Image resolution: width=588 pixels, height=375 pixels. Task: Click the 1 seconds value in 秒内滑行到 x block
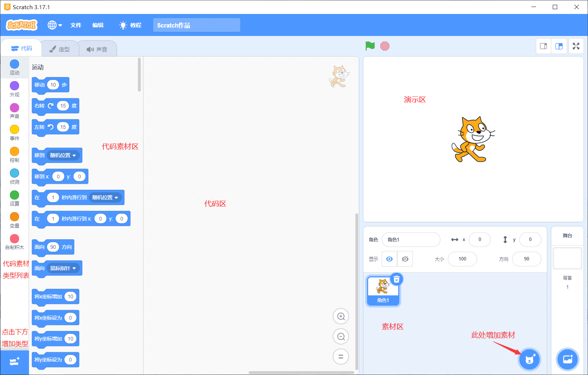click(x=53, y=219)
